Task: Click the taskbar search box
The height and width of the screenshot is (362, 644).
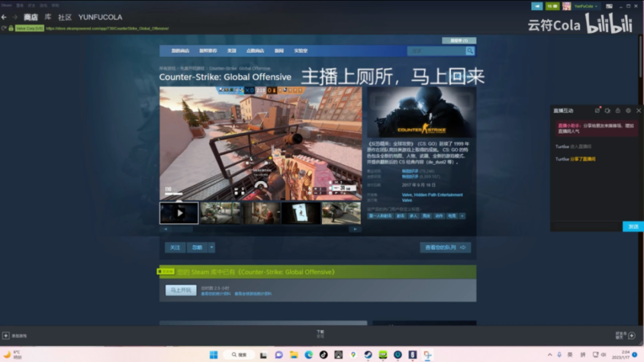Action: coord(239,355)
